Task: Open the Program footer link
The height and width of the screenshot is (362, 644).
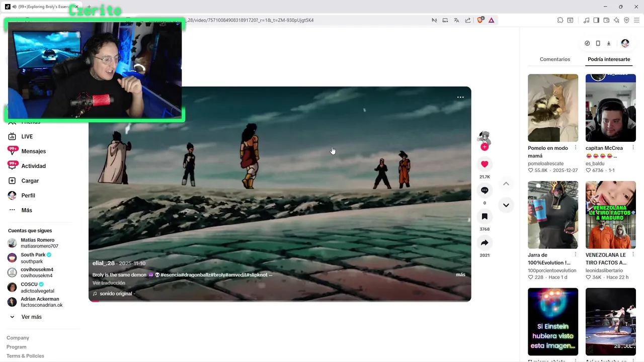Action: tap(17, 347)
